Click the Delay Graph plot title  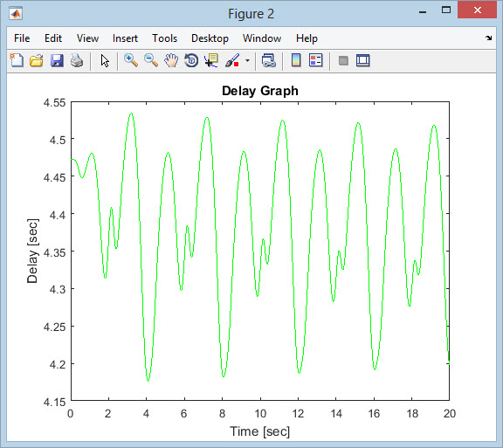(260, 91)
